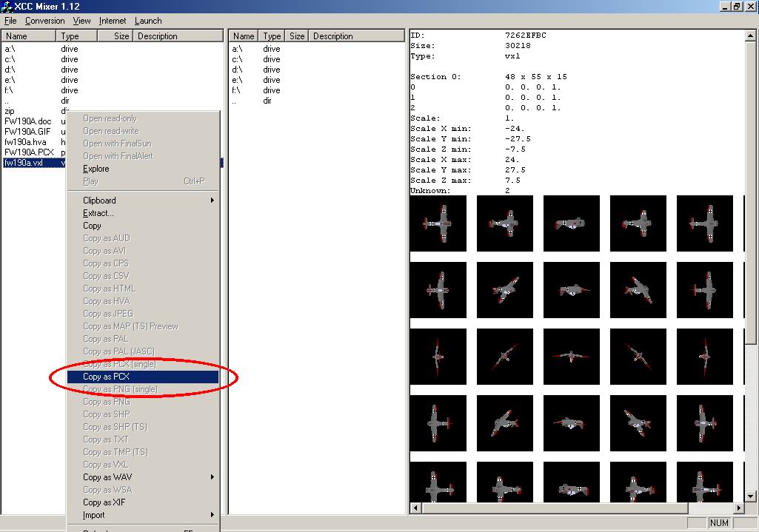Click the second thumbnail in first preview row

[505, 223]
